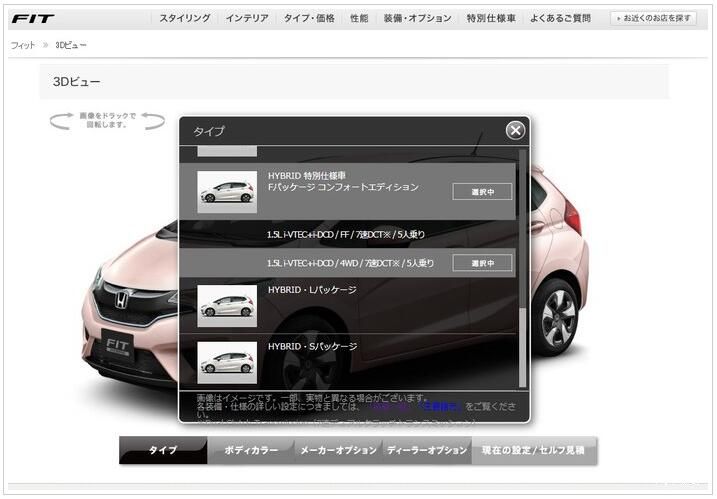Click the car's rear wheel
This screenshot has height=499, width=717.
point(558,319)
